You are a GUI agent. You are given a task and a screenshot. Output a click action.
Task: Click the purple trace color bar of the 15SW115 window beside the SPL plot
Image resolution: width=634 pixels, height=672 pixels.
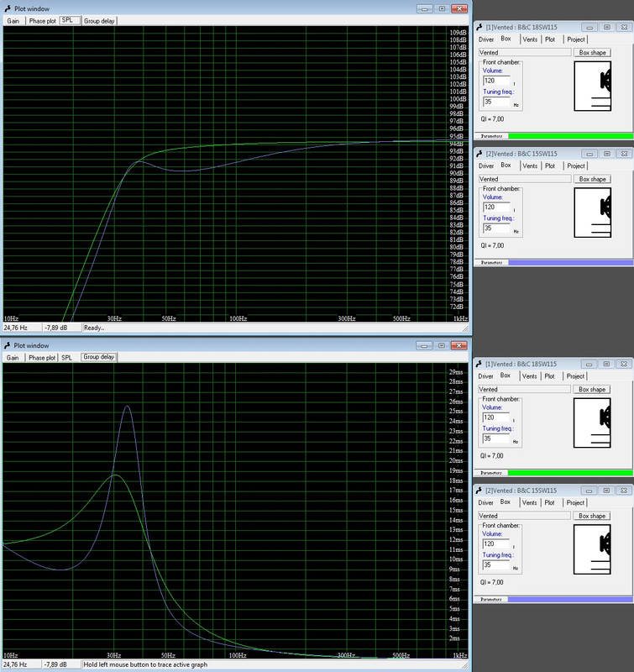coord(571,262)
